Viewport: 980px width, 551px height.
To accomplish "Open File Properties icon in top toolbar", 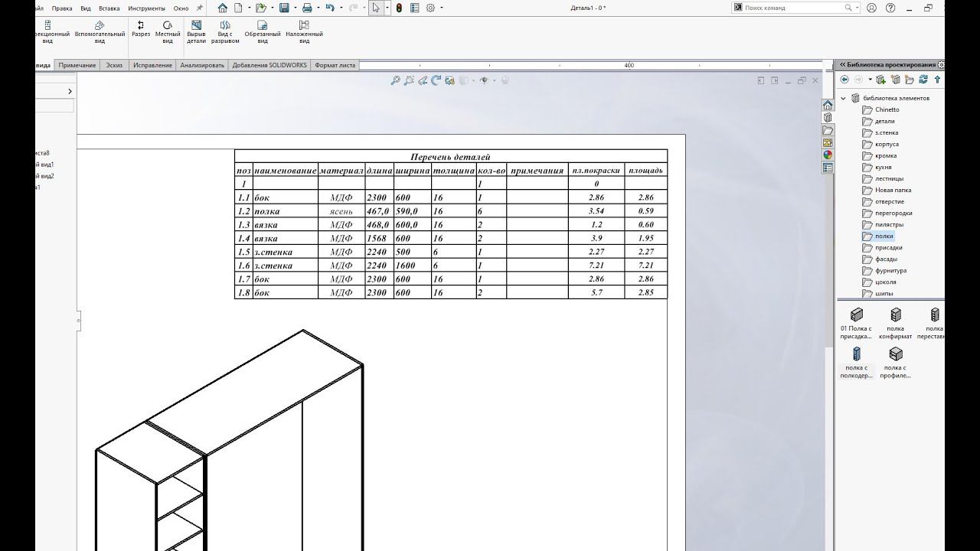I will [414, 8].
